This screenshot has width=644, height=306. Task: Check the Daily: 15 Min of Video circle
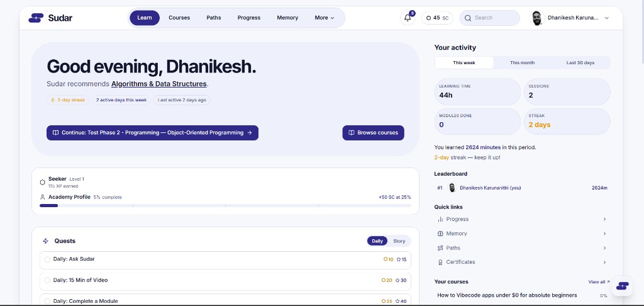[47, 280]
